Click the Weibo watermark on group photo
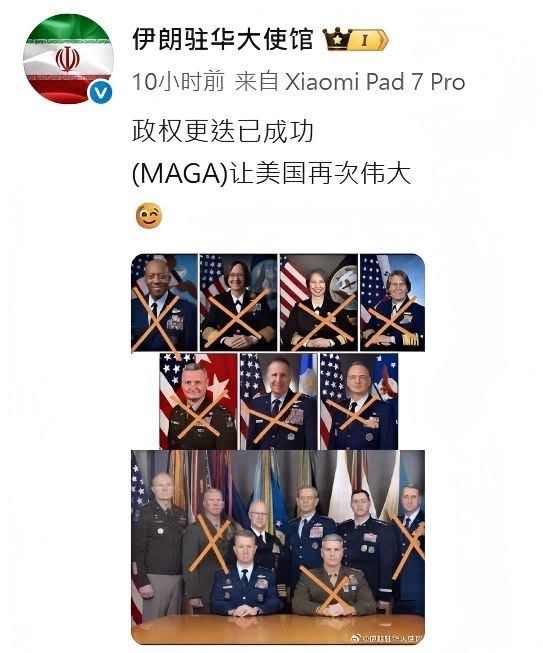The height and width of the screenshot is (653, 543). pos(387,638)
